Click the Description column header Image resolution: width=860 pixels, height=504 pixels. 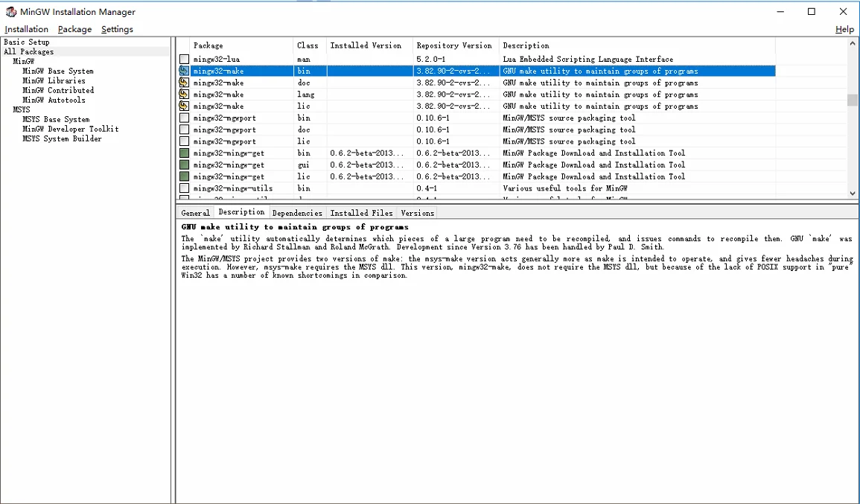click(x=637, y=45)
